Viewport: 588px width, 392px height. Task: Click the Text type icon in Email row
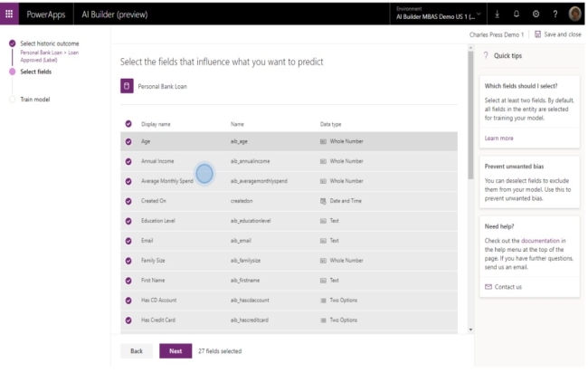click(x=323, y=241)
